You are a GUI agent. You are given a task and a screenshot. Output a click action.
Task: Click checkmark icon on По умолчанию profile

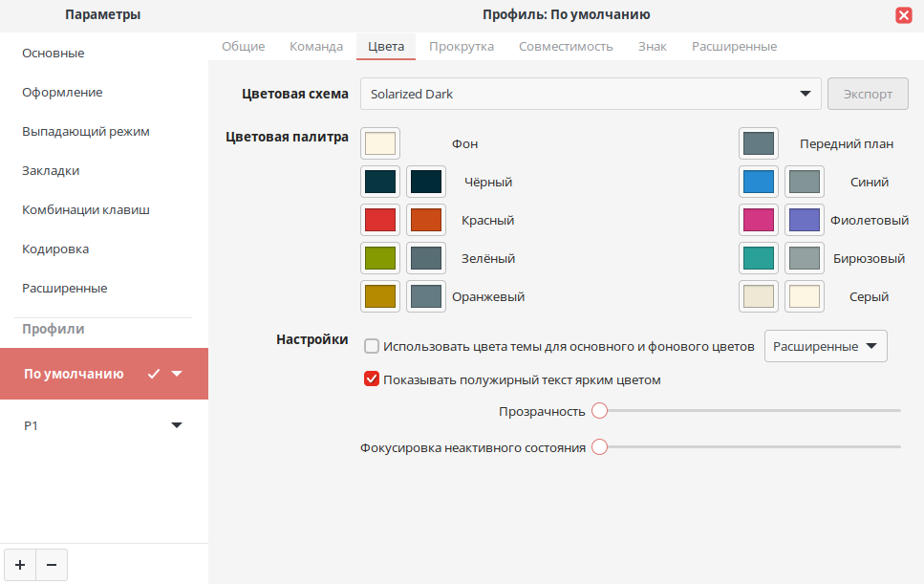(x=154, y=374)
